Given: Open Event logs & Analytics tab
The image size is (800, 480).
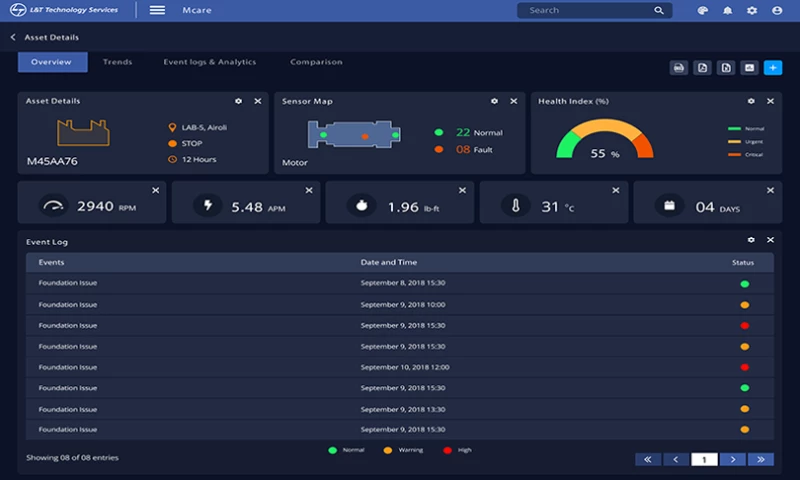Looking at the screenshot, I should [x=210, y=62].
